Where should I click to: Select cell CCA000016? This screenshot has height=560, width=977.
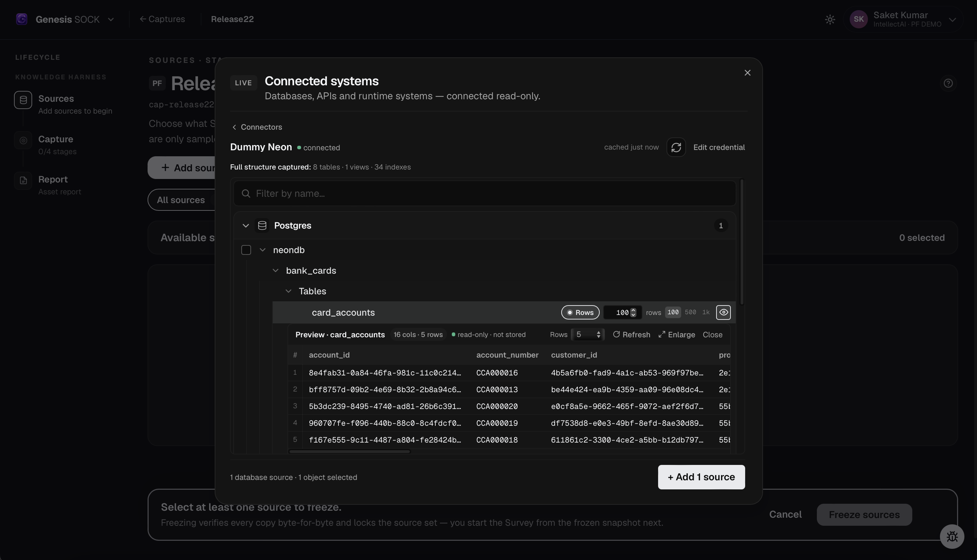[x=497, y=373]
